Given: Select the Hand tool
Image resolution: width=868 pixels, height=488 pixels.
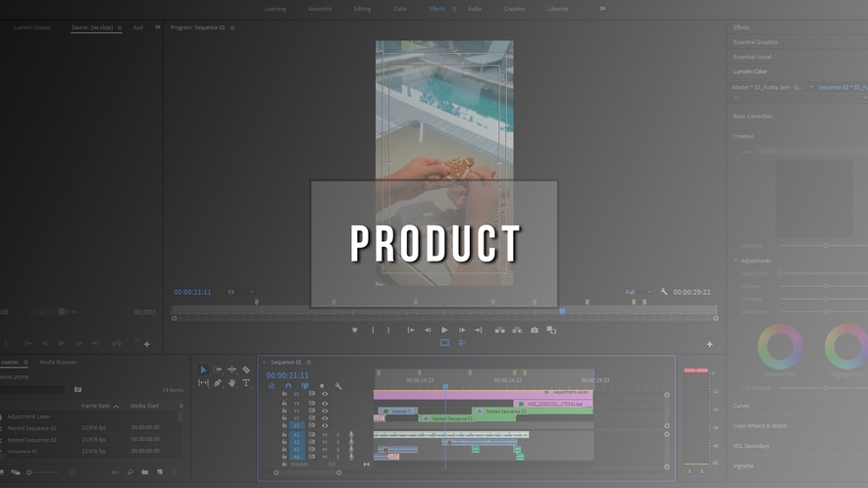Looking at the screenshot, I should click(x=231, y=383).
